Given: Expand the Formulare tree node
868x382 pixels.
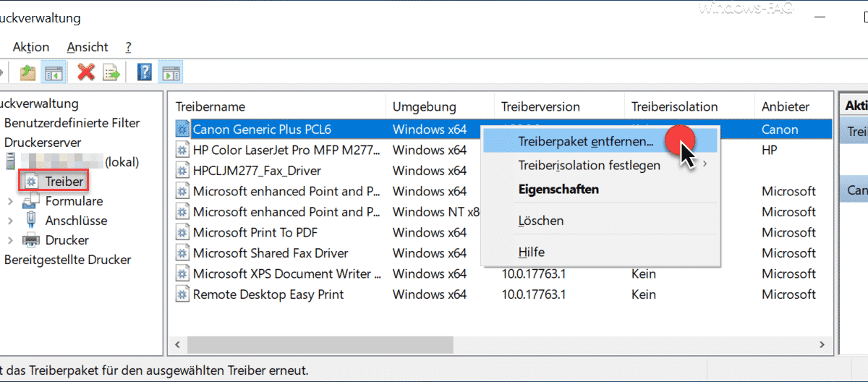Looking at the screenshot, I should [x=10, y=201].
